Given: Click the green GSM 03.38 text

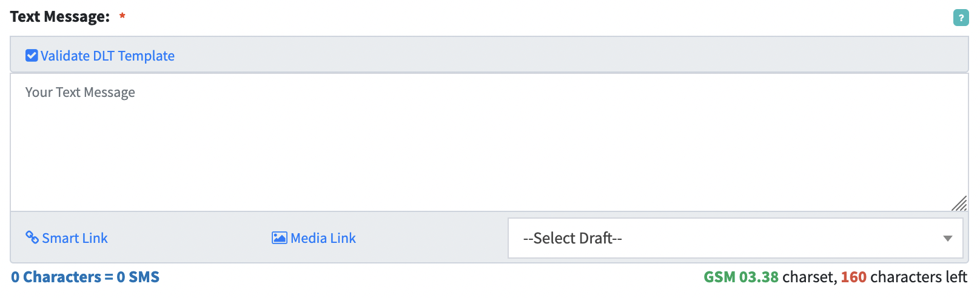Looking at the screenshot, I should [x=740, y=277].
